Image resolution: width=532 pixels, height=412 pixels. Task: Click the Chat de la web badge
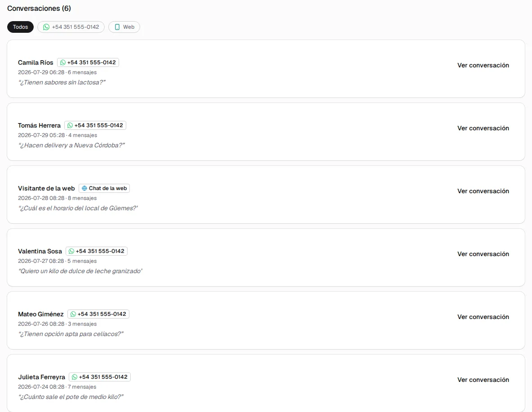pyautogui.click(x=104, y=188)
